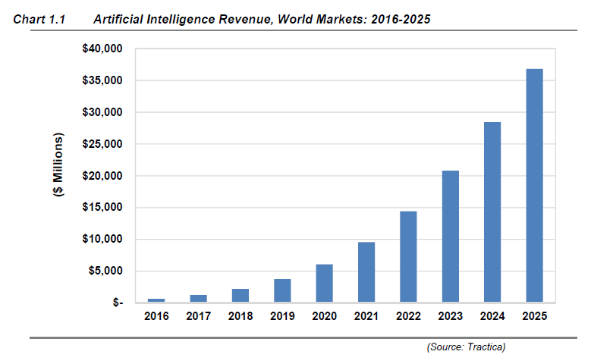Click the tallest bar for 2025
Image resolution: width=591 pixels, height=364 pixels.
(534, 185)
